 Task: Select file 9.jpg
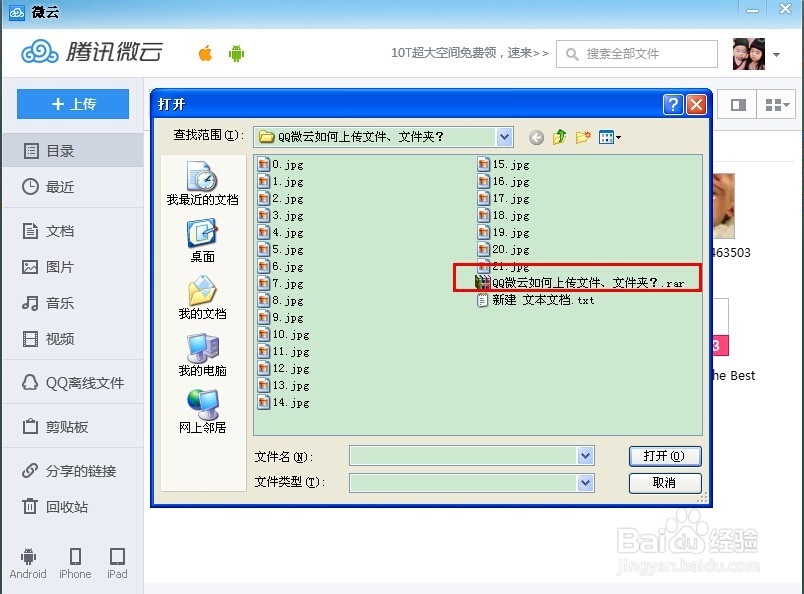[x=280, y=318]
